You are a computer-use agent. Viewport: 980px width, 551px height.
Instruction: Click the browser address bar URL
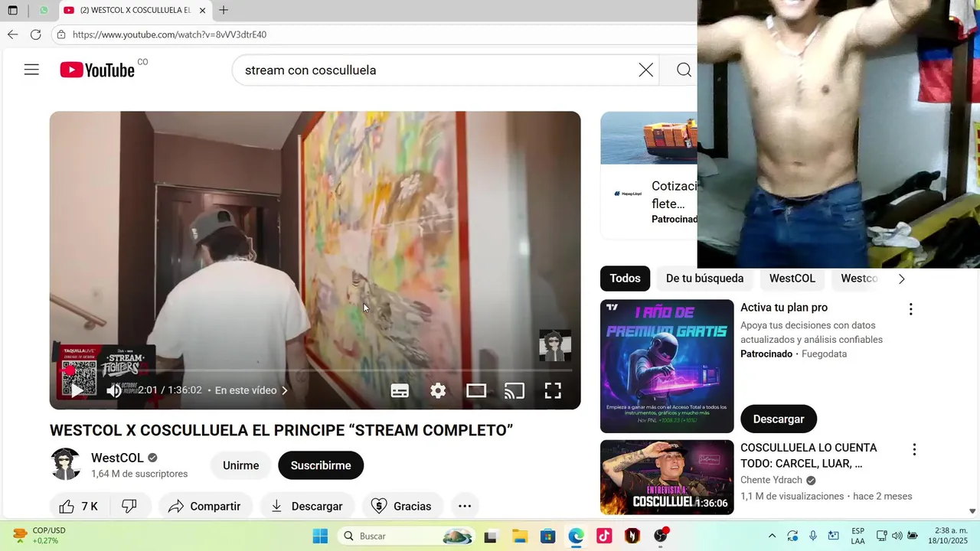pos(169,34)
